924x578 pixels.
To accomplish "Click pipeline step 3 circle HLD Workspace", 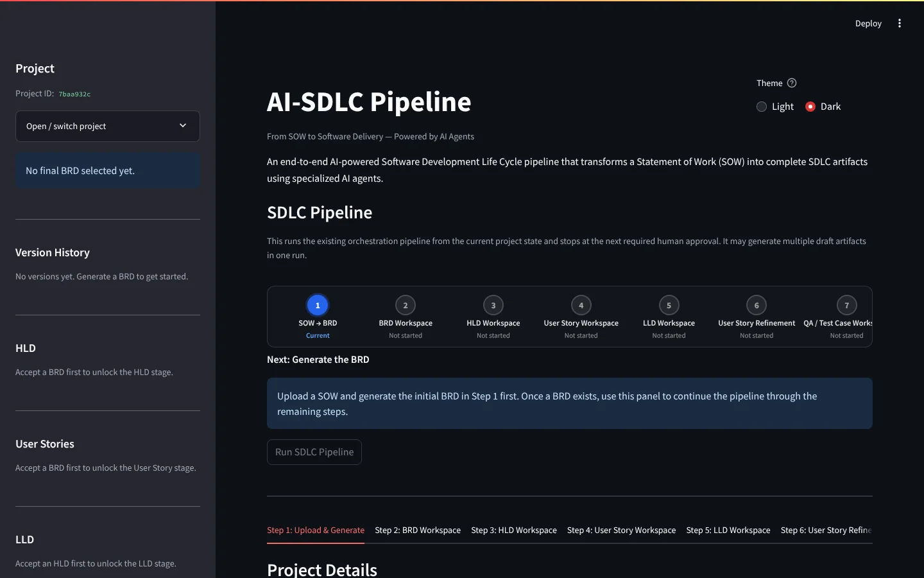I will (493, 305).
